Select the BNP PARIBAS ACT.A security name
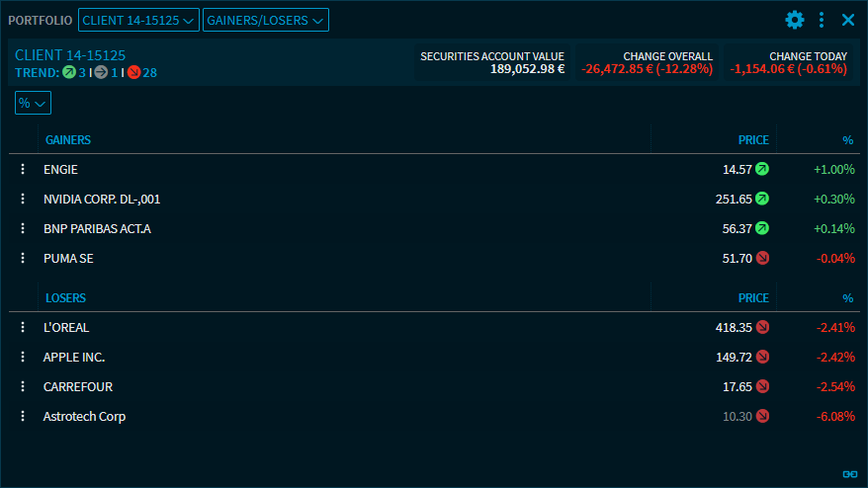The height and width of the screenshot is (488, 868). tap(97, 229)
